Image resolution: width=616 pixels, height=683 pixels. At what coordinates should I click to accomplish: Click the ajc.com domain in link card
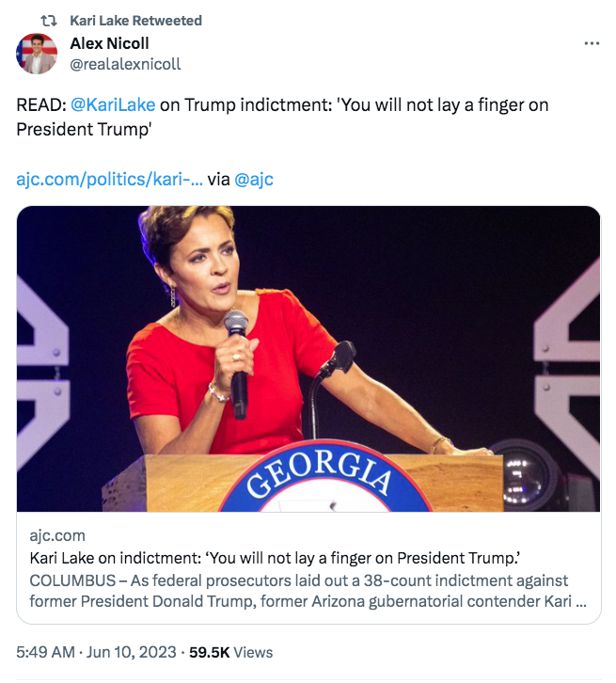[56, 535]
